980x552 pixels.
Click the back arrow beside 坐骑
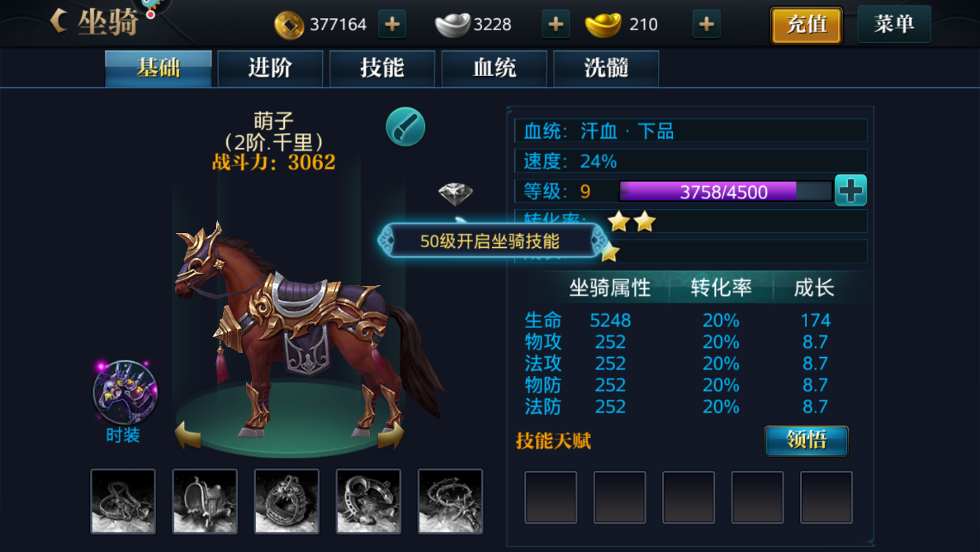(59, 21)
